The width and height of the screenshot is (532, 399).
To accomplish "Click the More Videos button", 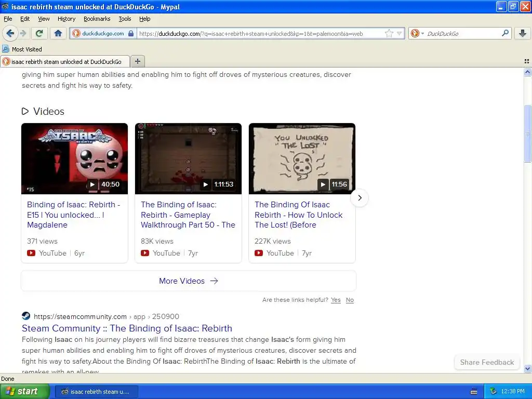I will tap(188, 281).
